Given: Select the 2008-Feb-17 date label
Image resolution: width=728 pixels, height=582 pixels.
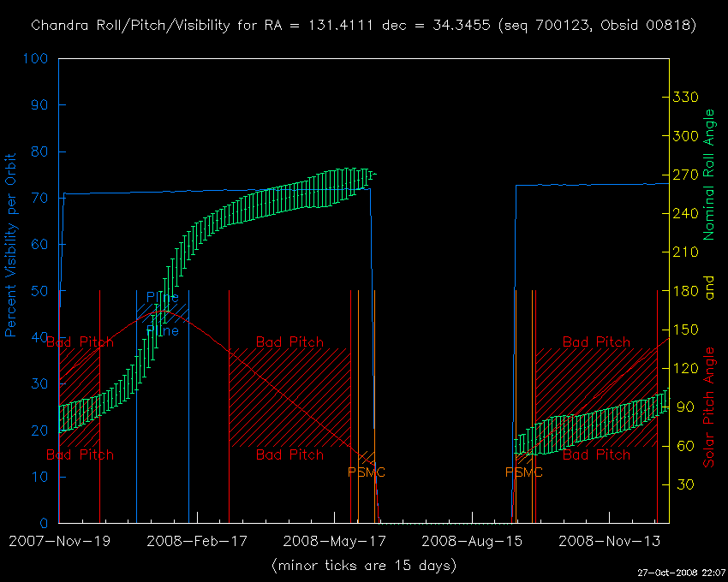Looking at the screenshot, I should tap(198, 541).
